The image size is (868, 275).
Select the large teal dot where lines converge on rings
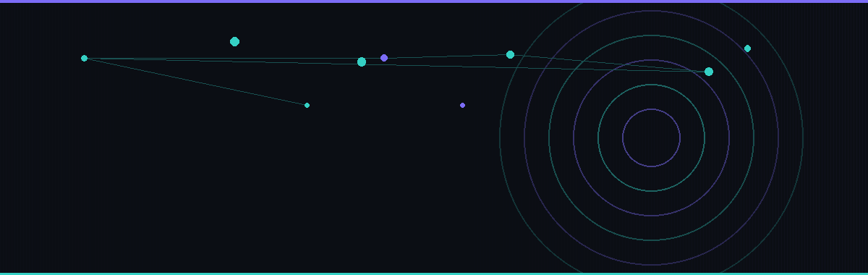709,71
